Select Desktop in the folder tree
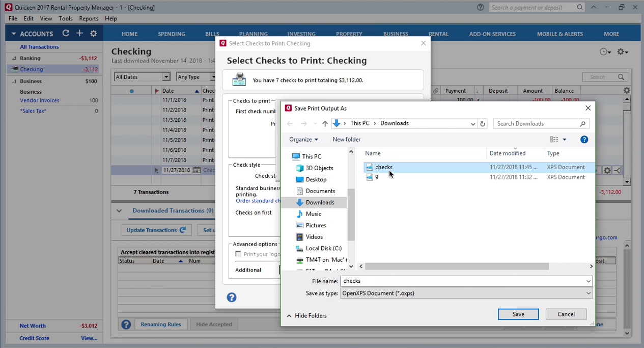The height and width of the screenshot is (348, 644). tap(316, 180)
